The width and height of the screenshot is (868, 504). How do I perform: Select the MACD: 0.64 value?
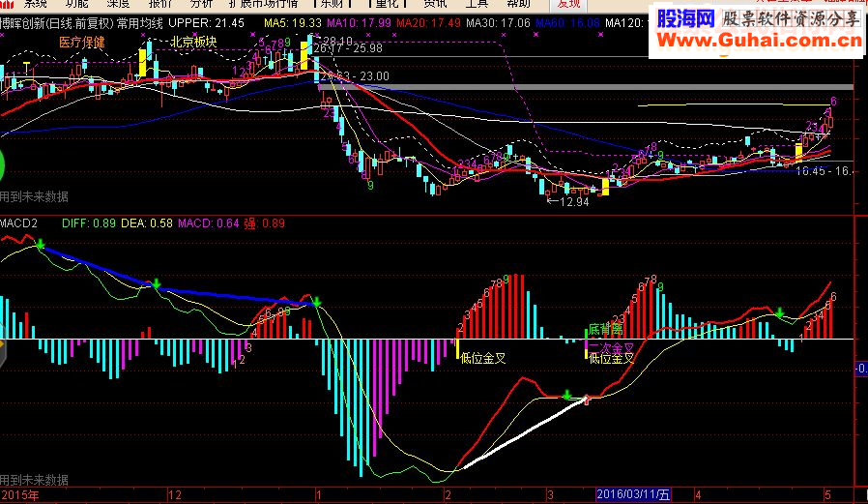[208, 223]
